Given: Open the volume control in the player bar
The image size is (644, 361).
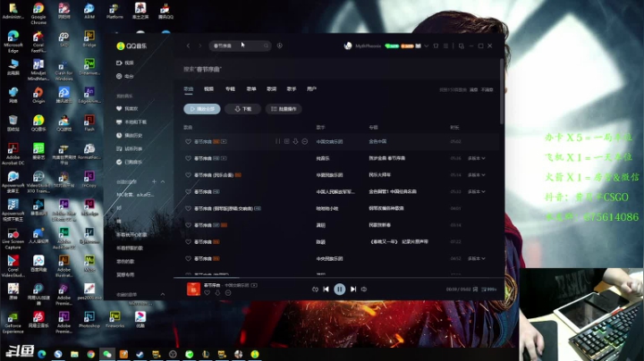Looking at the screenshot, I should tap(364, 290).
